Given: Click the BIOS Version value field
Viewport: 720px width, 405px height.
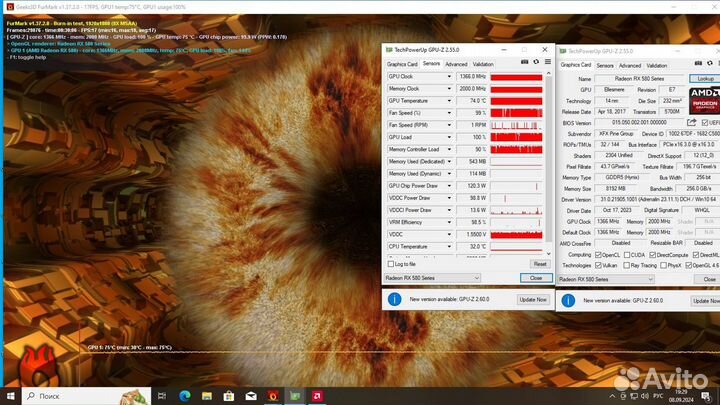Looking at the screenshot, I should pyautogui.click(x=639, y=123).
